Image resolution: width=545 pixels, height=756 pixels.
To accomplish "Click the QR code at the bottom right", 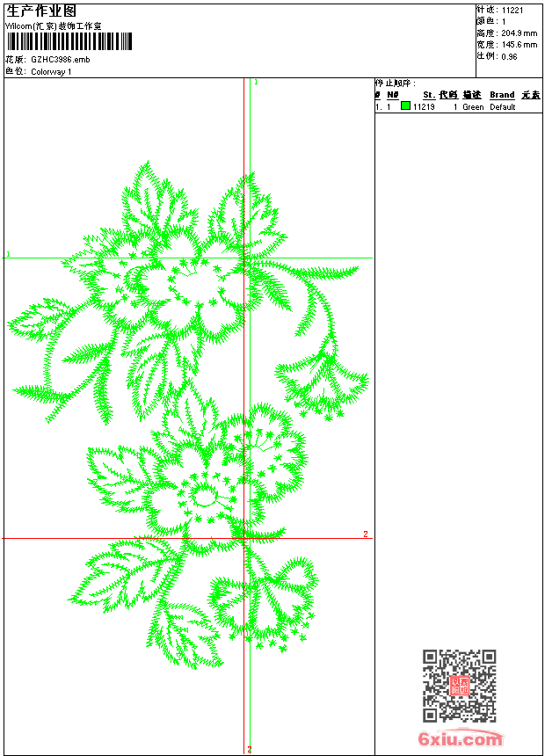I will [460, 686].
